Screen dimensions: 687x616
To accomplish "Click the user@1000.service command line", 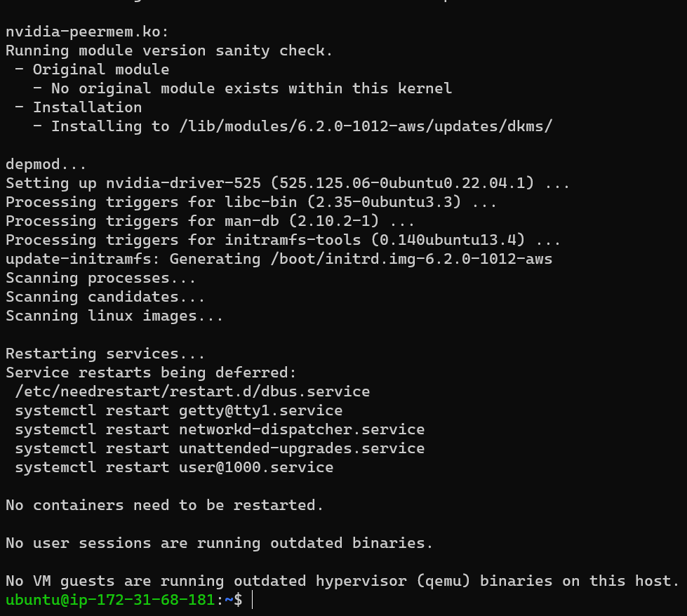I will (x=174, y=467).
